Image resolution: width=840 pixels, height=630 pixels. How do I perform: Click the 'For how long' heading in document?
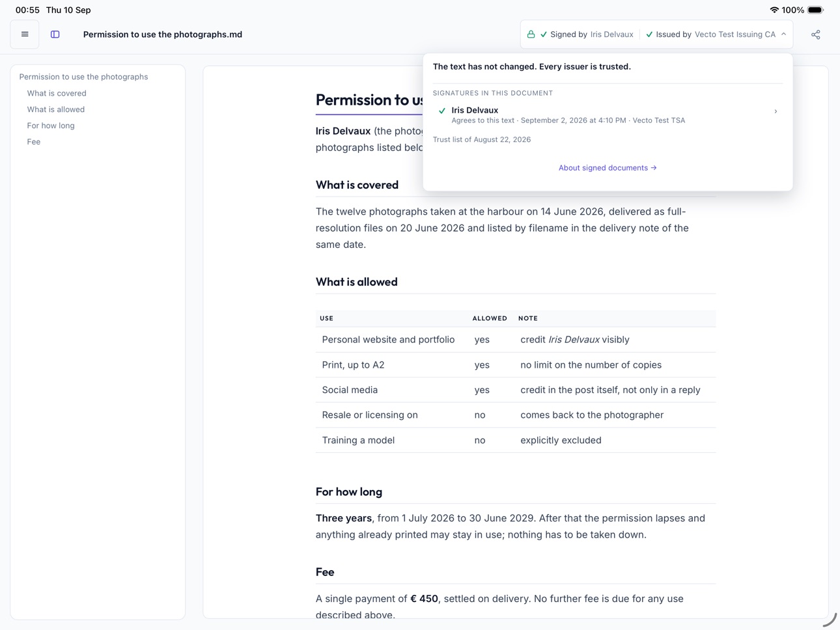[x=349, y=492]
